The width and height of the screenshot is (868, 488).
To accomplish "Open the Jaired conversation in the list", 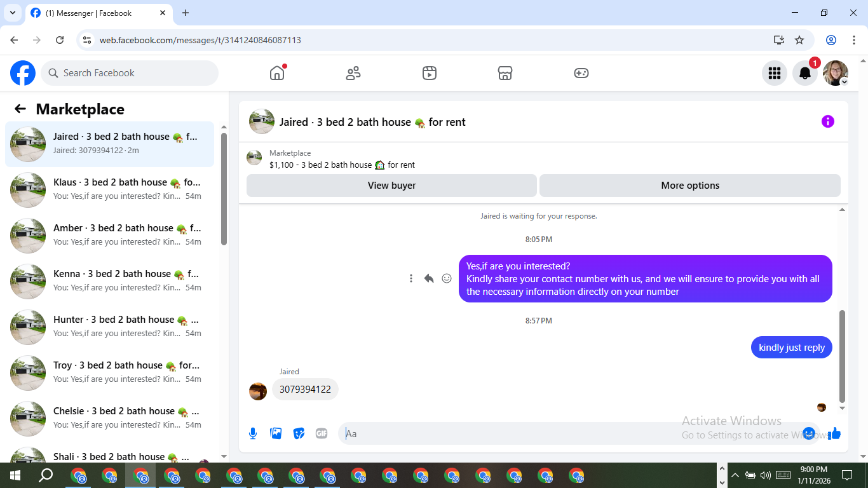I will point(110,144).
